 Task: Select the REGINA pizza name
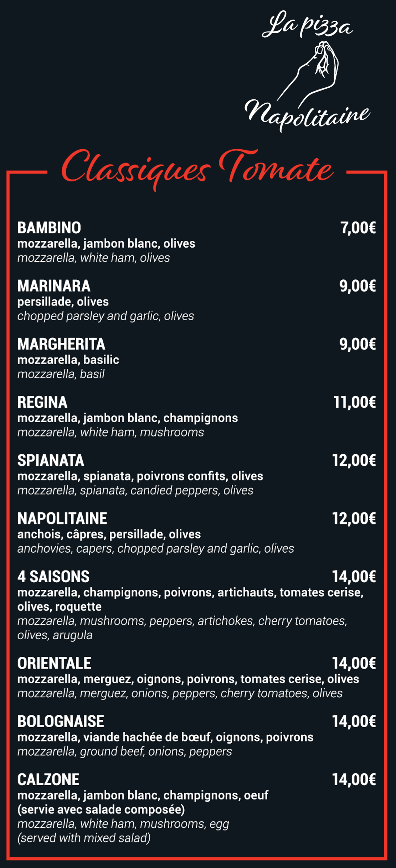(42, 402)
